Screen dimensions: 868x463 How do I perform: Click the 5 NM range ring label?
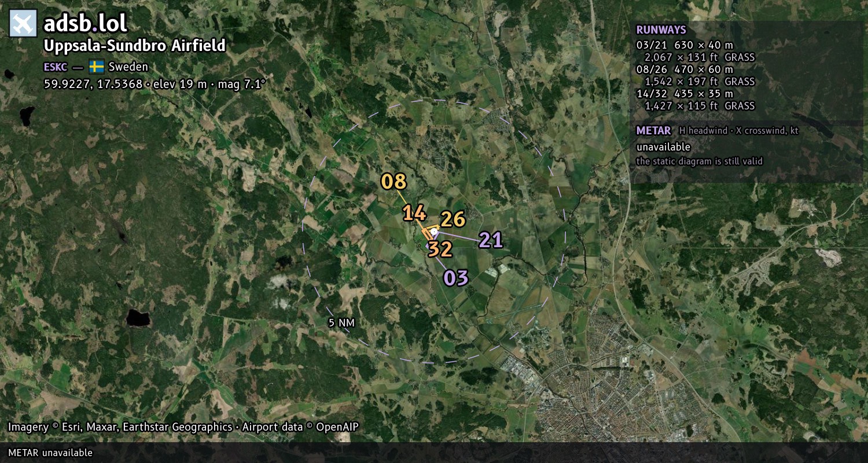341,323
